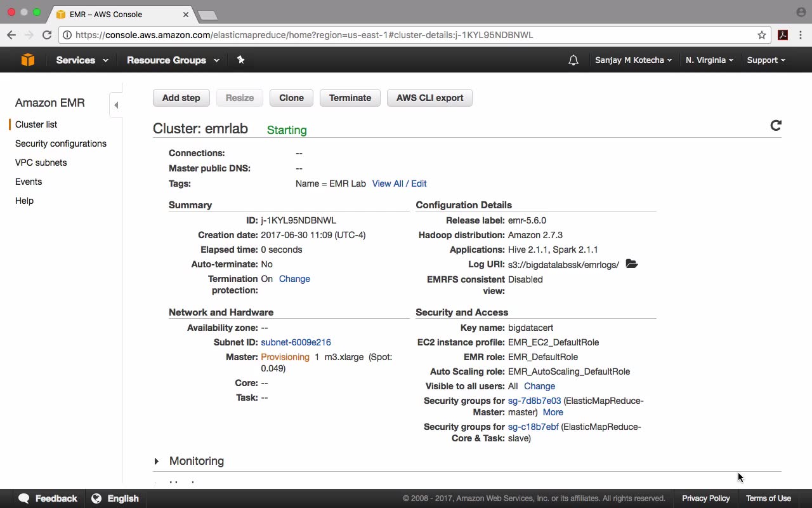
Task: Click the pin shortcut icon in navbar
Action: [x=240, y=60]
